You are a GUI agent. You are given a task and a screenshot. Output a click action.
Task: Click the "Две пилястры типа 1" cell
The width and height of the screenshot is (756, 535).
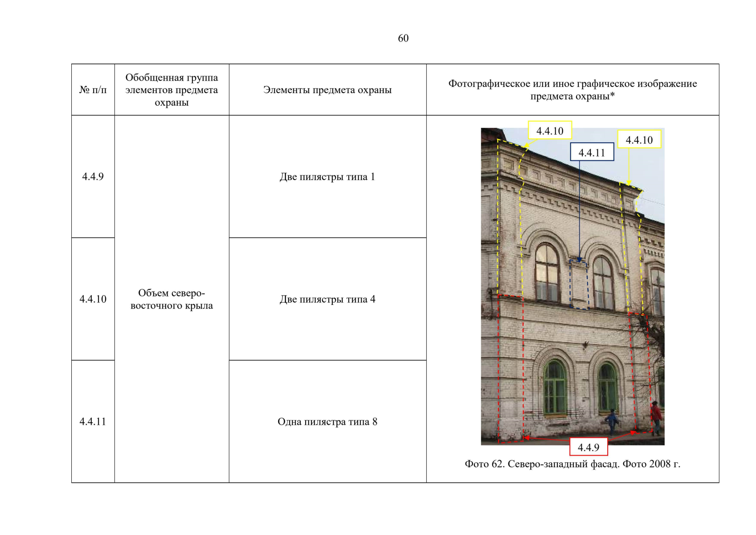pos(327,177)
